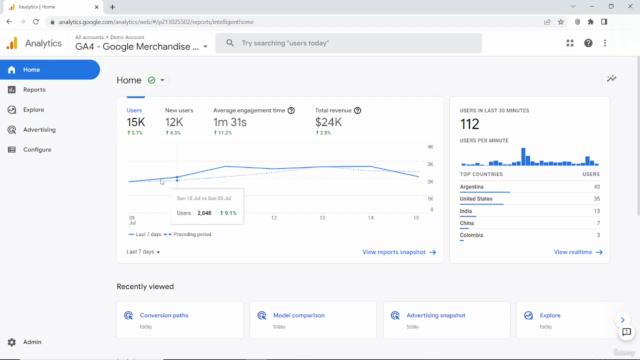Click next arrow on Recently viewed carousel

622,320
